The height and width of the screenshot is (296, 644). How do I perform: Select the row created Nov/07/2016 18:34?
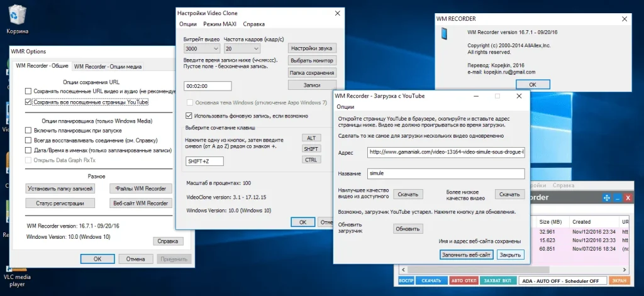coord(579,249)
